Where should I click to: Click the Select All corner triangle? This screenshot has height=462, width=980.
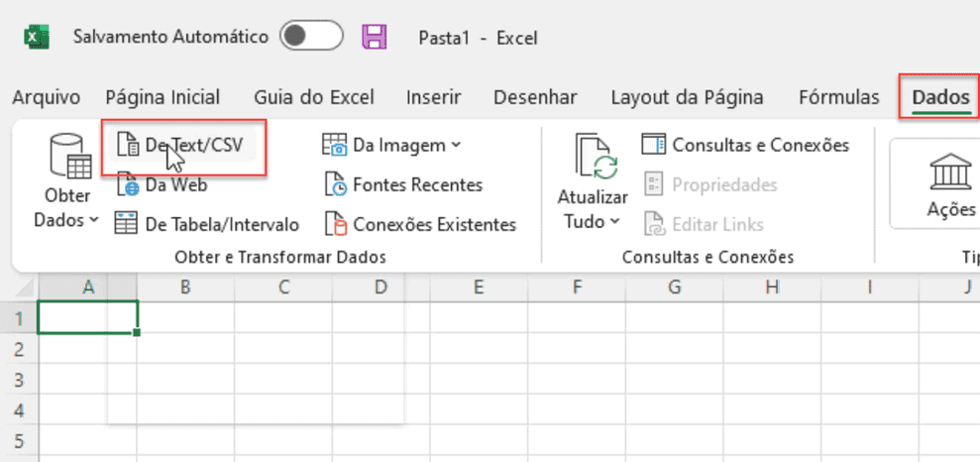coord(24,288)
